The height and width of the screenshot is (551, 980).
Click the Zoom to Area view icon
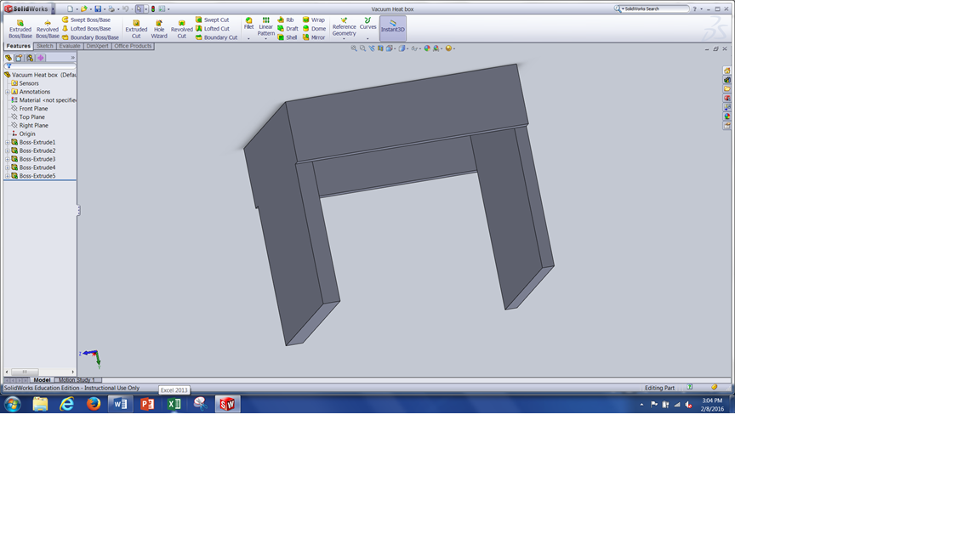click(362, 48)
